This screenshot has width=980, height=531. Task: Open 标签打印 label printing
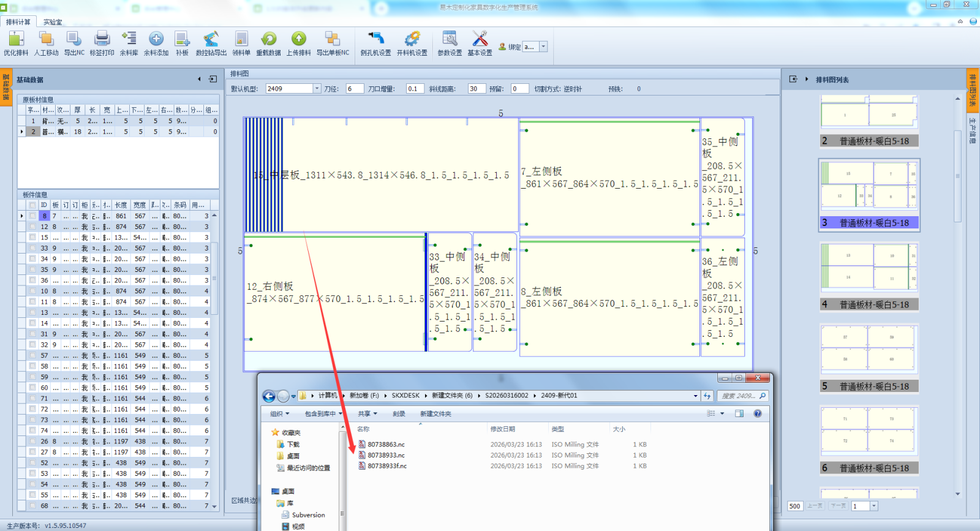click(x=102, y=43)
